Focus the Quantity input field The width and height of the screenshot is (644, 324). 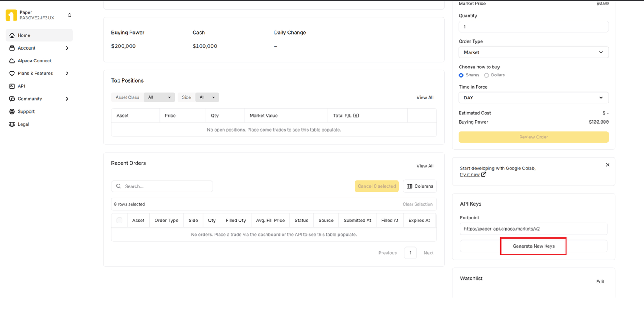(534, 27)
